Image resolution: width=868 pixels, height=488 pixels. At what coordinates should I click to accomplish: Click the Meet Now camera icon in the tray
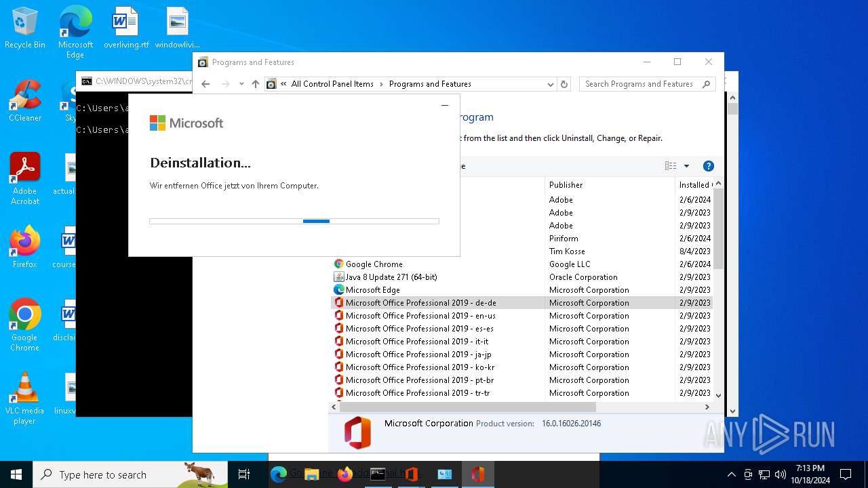coord(748,474)
